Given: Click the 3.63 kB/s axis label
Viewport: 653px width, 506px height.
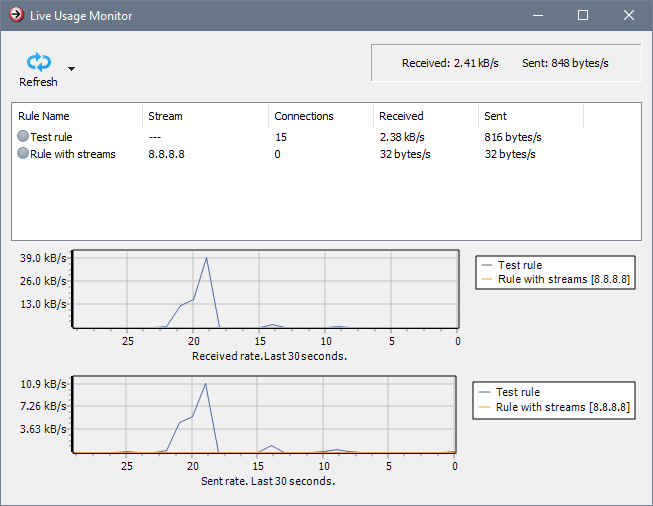Looking at the screenshot, I should coord(43,429).
